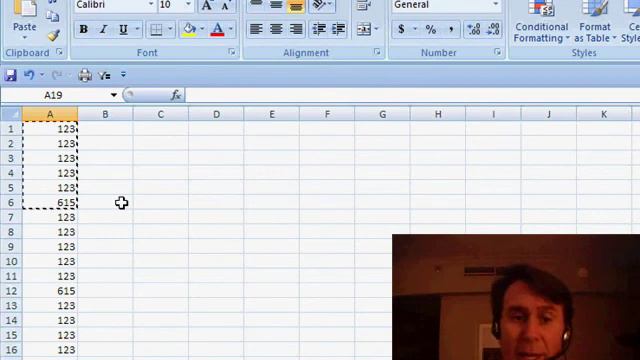Open the Calibri font name dropdown
This screenshot has height=360, width=640.
click(x=151, y=4)
